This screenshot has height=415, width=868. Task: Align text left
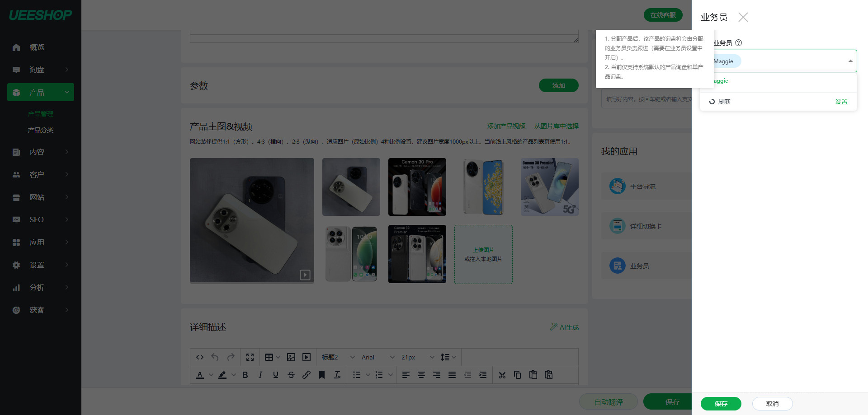(x=406, y=375)
